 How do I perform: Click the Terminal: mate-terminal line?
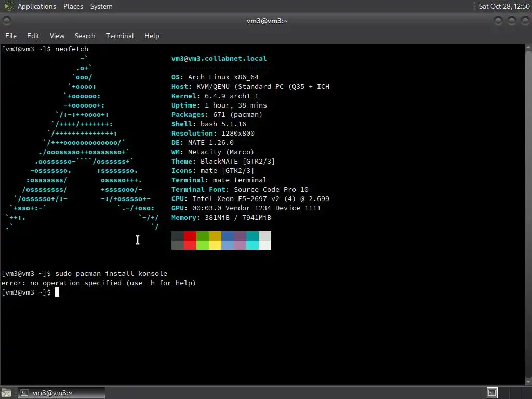(219, 180)
